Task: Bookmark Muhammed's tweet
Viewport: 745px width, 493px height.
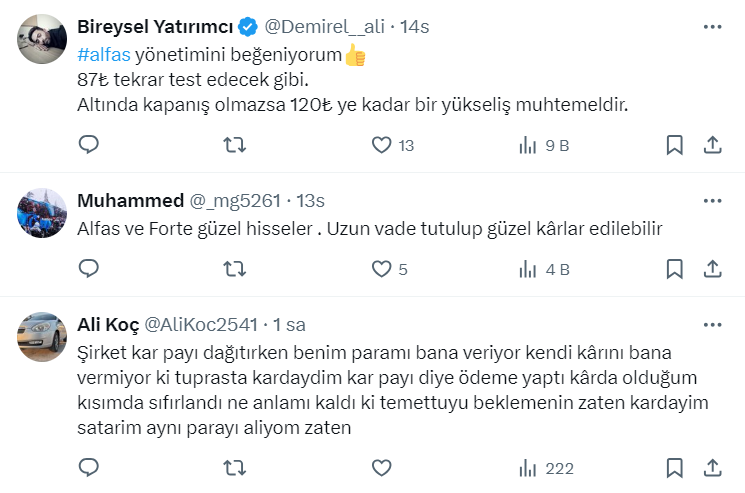Action: (x=675, y=269)
